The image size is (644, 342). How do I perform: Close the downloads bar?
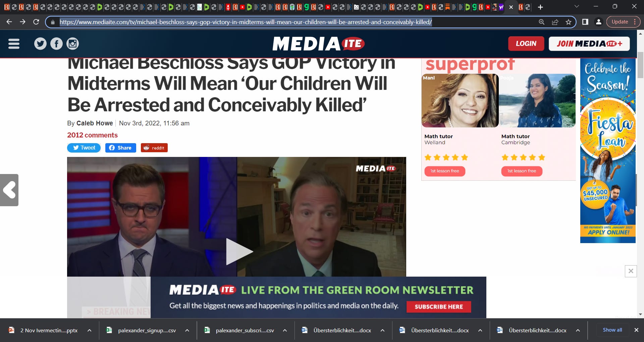(x=636, y=330)
